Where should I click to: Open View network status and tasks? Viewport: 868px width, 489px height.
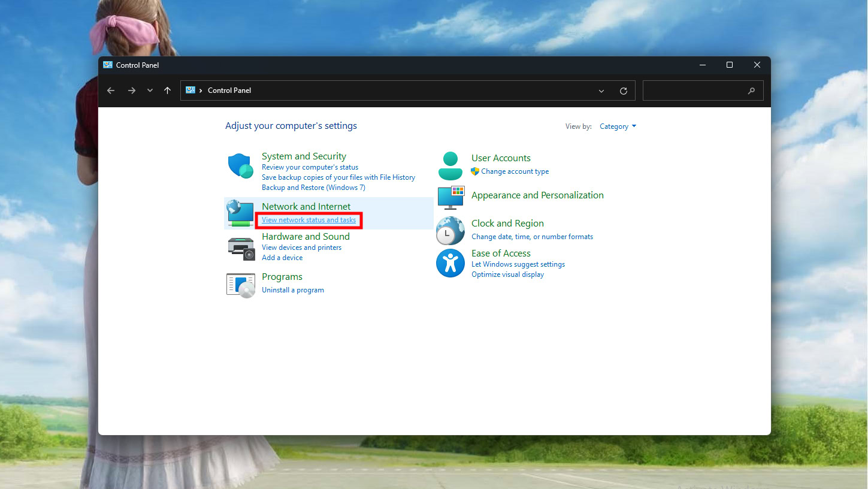click(309, 220)
